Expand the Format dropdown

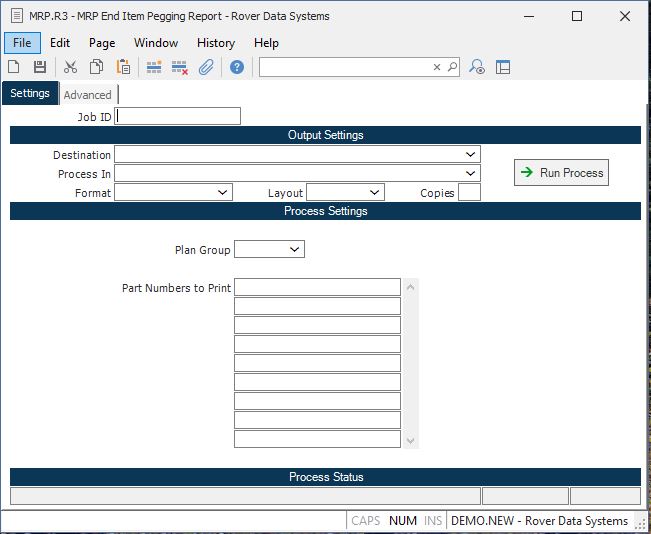tap(222, 193)
